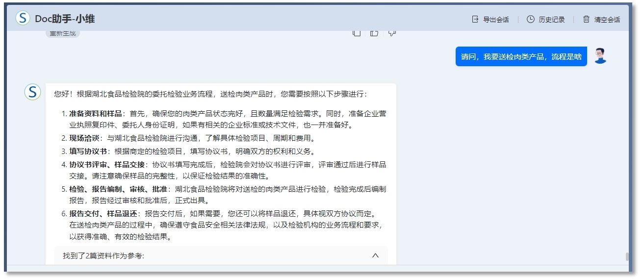
Task: Click the user avatar beside the question
Action: click(x=600, y=56)
